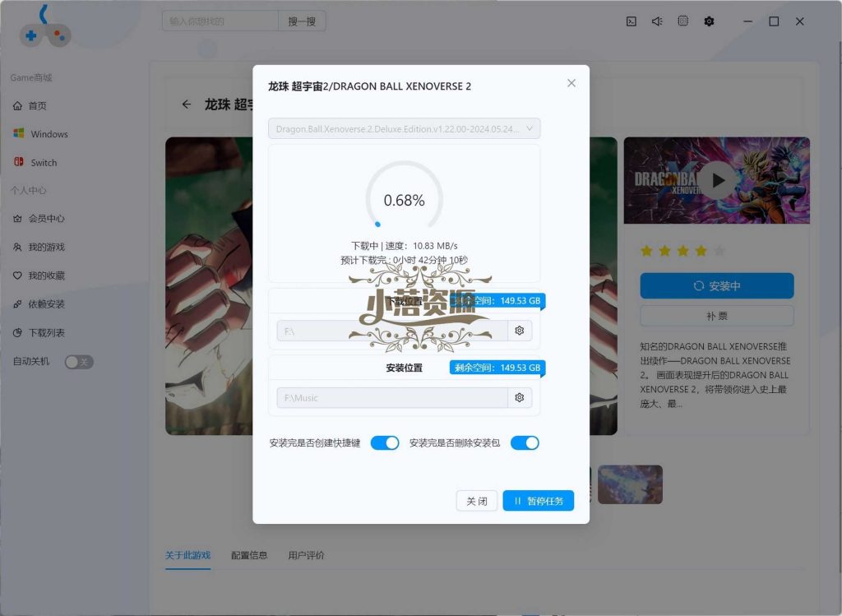Click the search input field
This screenshot has width=842, height=616.
click(220, 21)
